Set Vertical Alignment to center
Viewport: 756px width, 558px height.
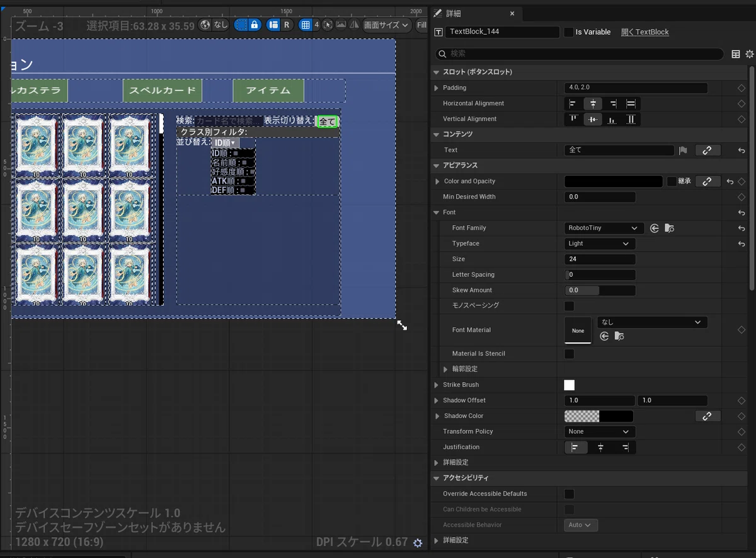pyautogui.click(x=592, y=119)
